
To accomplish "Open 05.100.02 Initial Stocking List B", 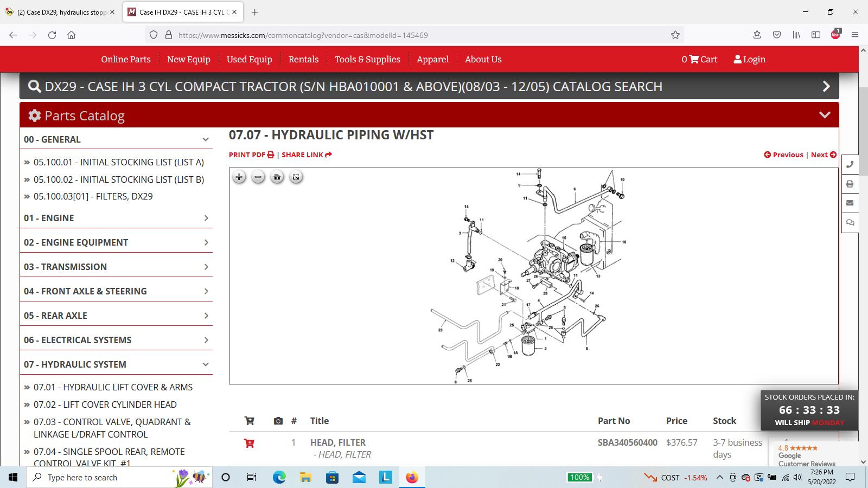I will point(119,179).
